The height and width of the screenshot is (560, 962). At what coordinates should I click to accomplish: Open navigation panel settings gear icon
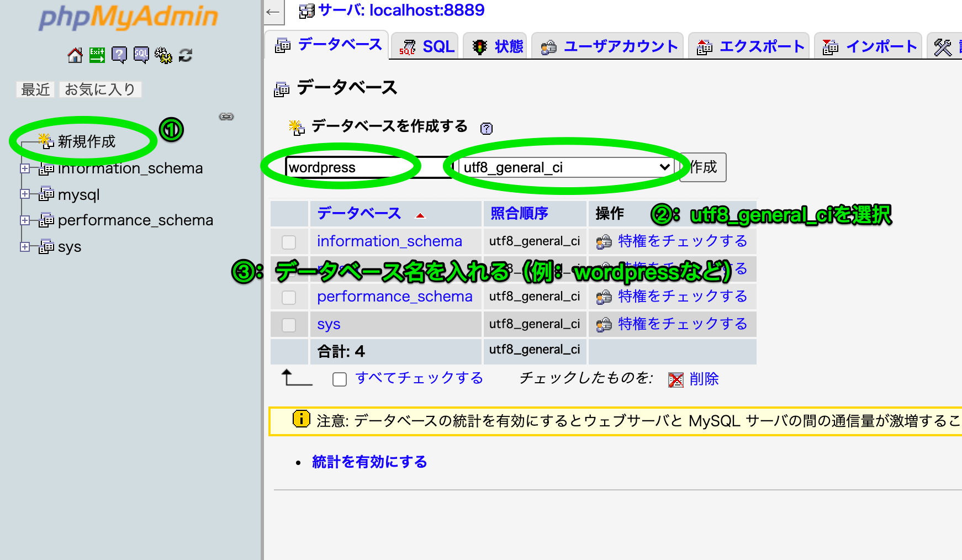tap(163, 55)
